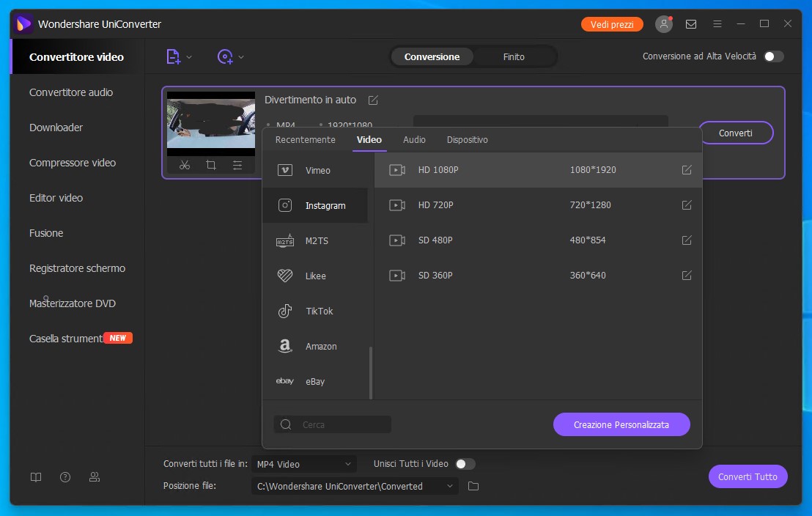Select the HD 720P preset row
Viewport: 812px width, 516px height.
point(538,205)
